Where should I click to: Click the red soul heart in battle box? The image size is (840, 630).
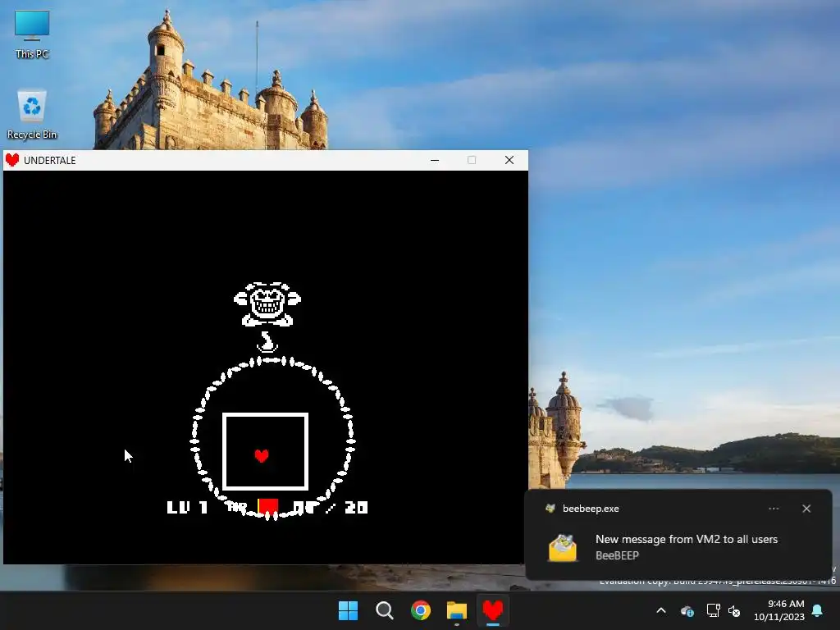[x=262, y=455]
